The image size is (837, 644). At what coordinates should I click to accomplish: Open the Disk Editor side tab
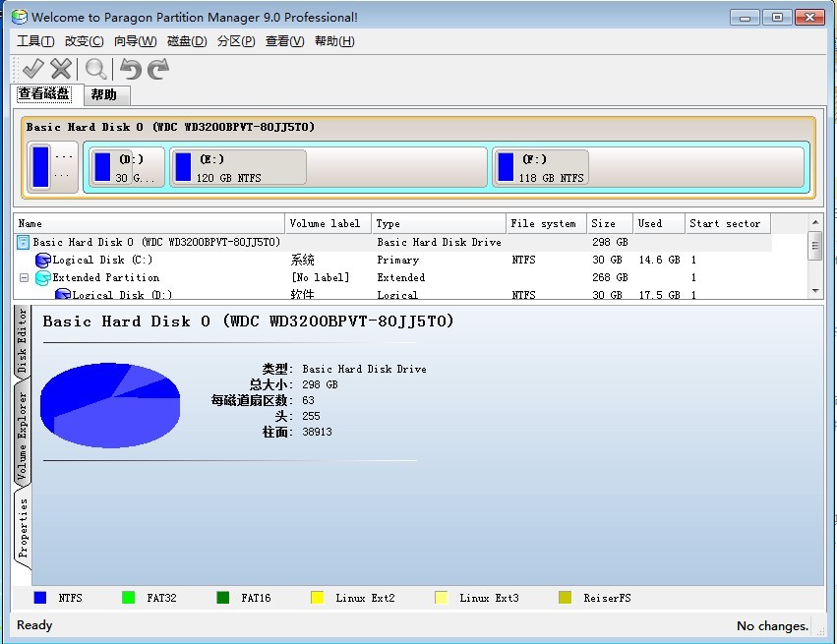click(x=22, y=341)
